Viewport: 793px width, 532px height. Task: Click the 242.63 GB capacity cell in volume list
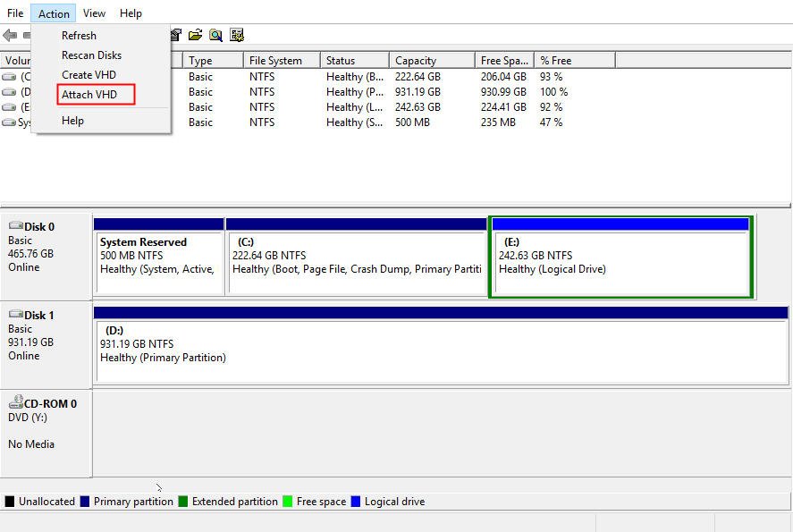[418, 107]
